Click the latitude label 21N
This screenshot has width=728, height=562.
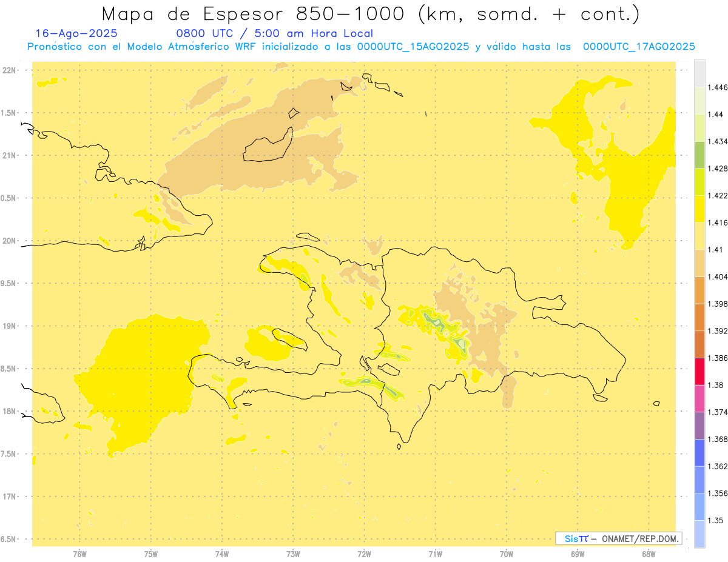tap(10, 155)
